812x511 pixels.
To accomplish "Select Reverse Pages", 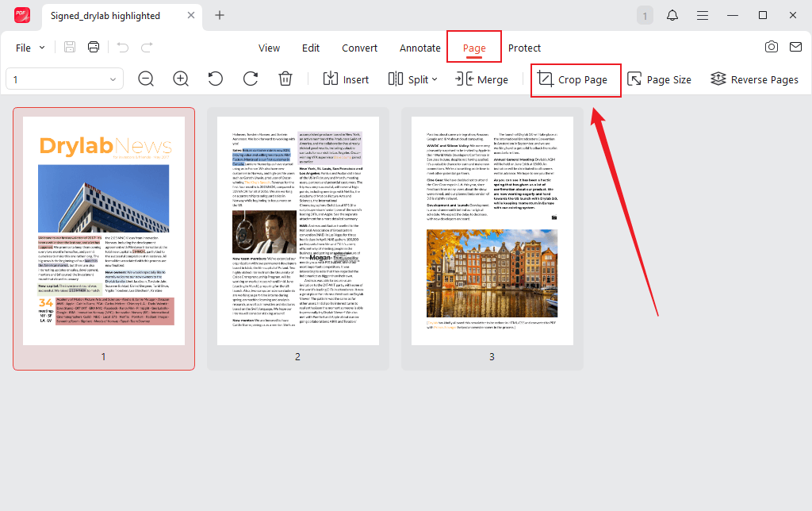I will [x=753, y=79].
